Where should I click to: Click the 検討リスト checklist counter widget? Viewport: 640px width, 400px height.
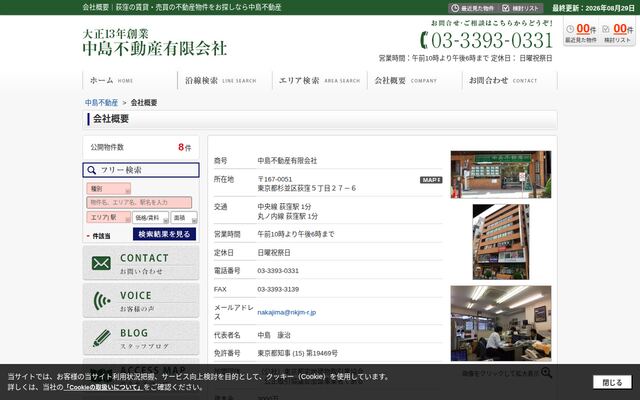[618, 33]
